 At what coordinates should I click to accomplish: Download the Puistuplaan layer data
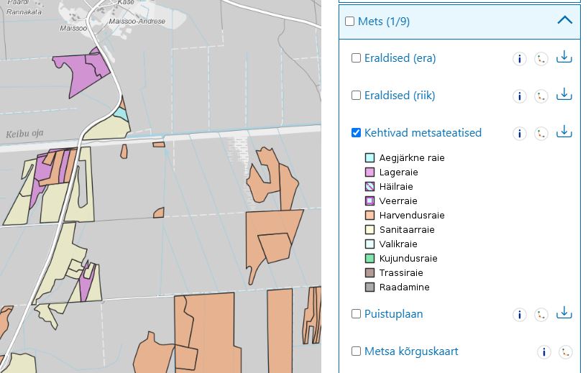click(564, 313)
